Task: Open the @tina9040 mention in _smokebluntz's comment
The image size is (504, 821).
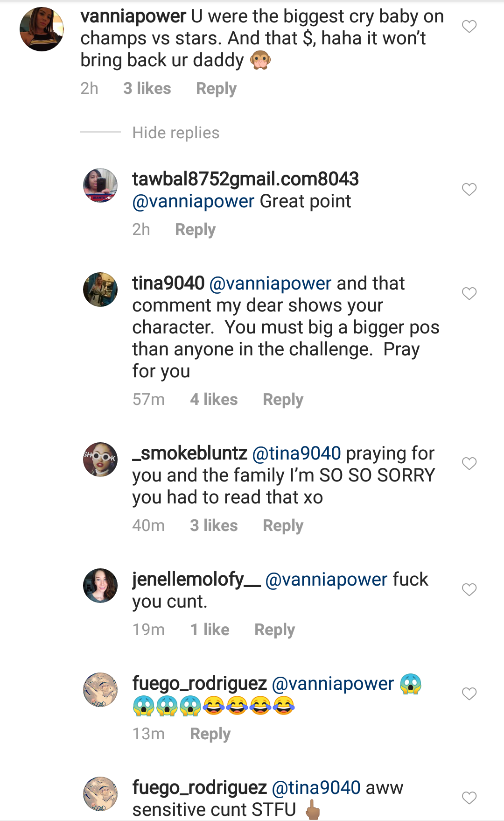Action: [296, 453]
